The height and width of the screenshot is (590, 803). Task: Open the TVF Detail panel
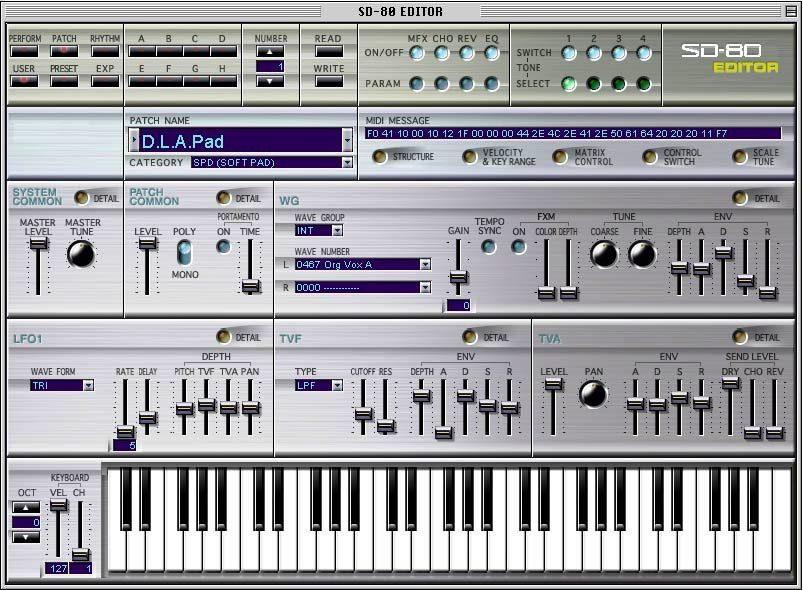[x=470, y=336]
